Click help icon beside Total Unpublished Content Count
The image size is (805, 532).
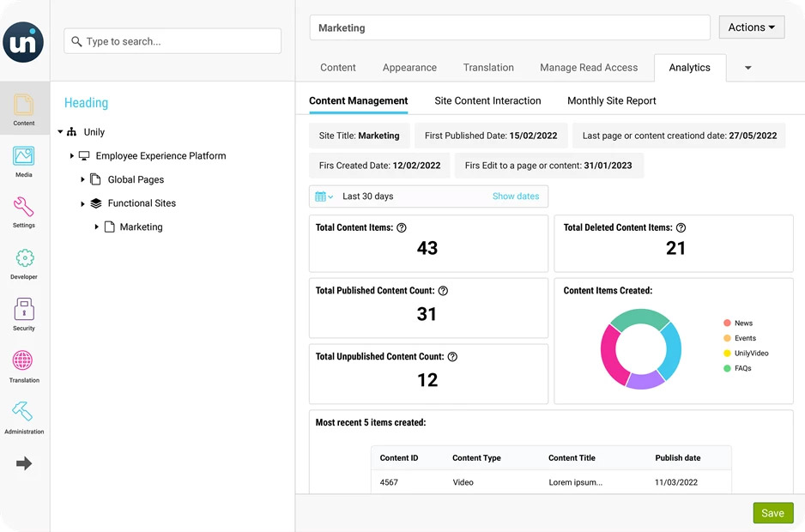(x=452, y=357)
